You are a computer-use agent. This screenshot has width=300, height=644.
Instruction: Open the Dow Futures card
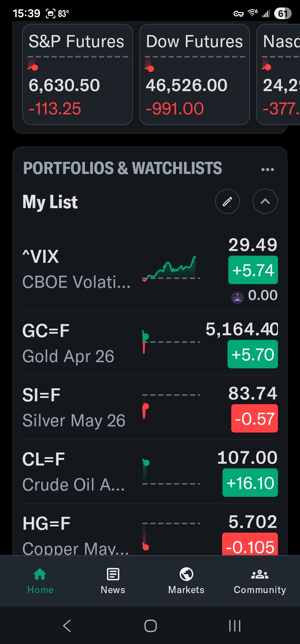(194, 75)
